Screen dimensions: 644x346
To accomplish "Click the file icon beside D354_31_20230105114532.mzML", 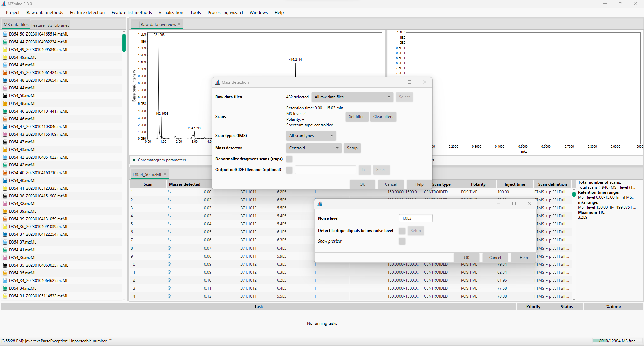I will [x=5, y=296].
